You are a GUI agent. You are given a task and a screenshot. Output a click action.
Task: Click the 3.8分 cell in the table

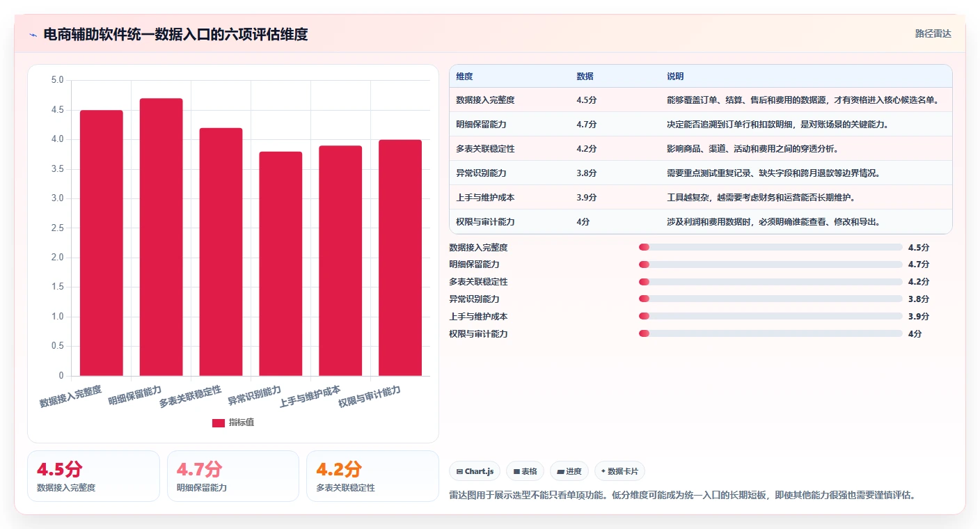click(x=587, y=173)
